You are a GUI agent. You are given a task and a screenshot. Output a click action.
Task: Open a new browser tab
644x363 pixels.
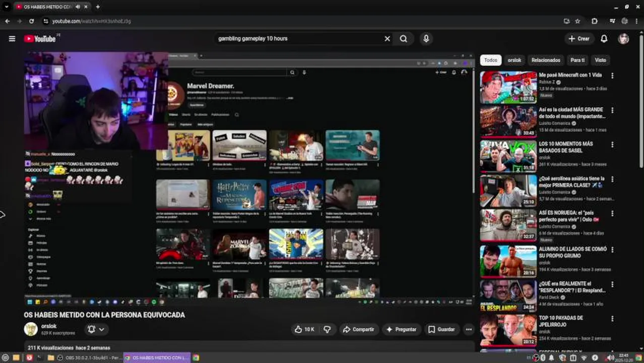[x=98, y=7]
